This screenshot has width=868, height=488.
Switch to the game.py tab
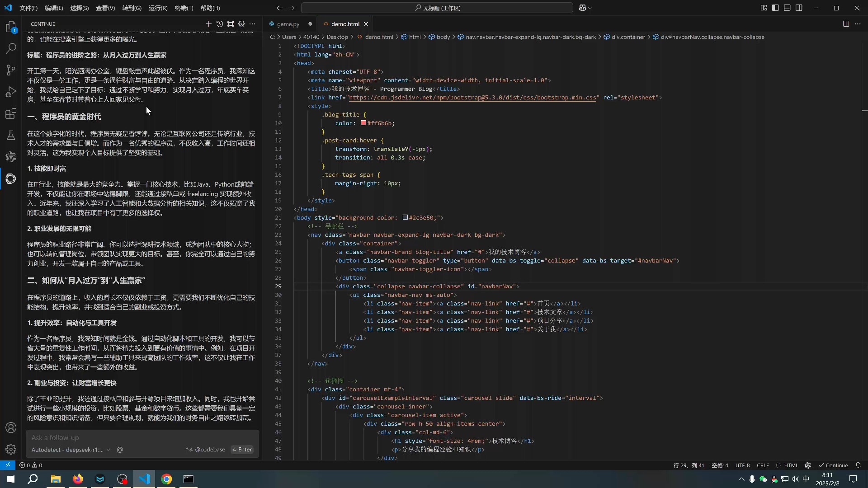[x=288, y=24]
